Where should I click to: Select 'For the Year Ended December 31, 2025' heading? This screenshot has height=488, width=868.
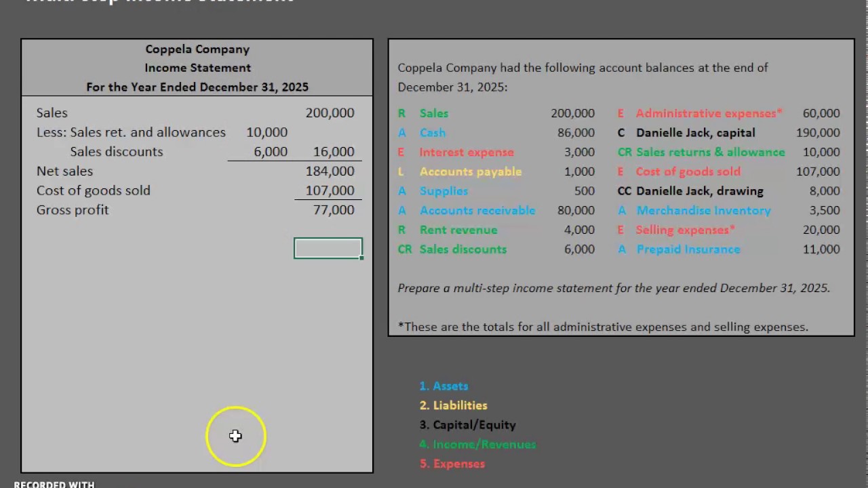tap(197, 87)
